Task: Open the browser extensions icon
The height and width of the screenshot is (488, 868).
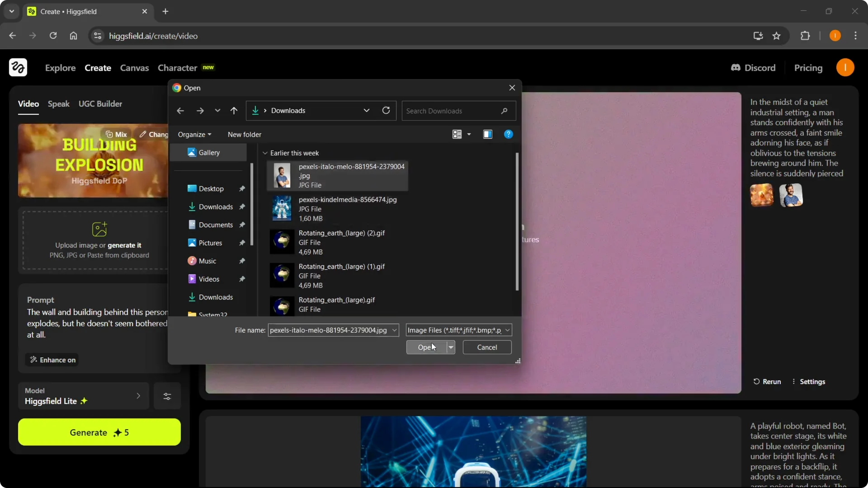Action: (x=806, y=36)
